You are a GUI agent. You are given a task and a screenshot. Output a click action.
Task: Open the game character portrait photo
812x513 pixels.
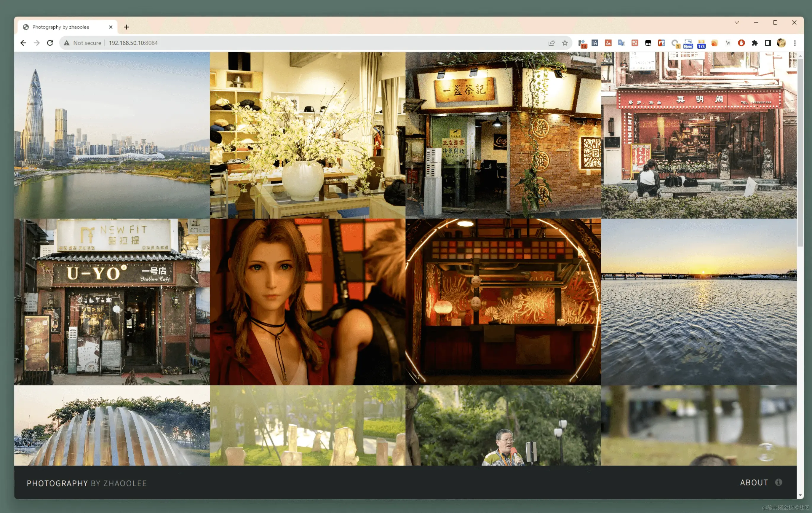pos(308,302)
